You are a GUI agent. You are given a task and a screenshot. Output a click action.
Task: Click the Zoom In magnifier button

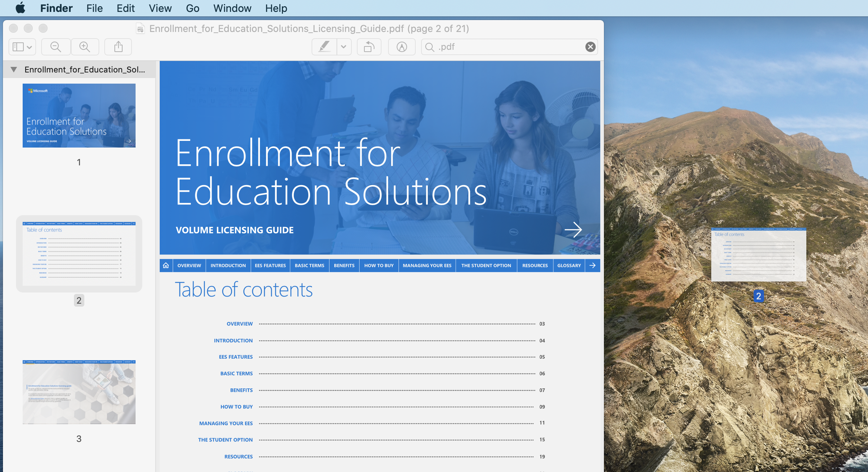pyautogui.click(x=85, y=47)
